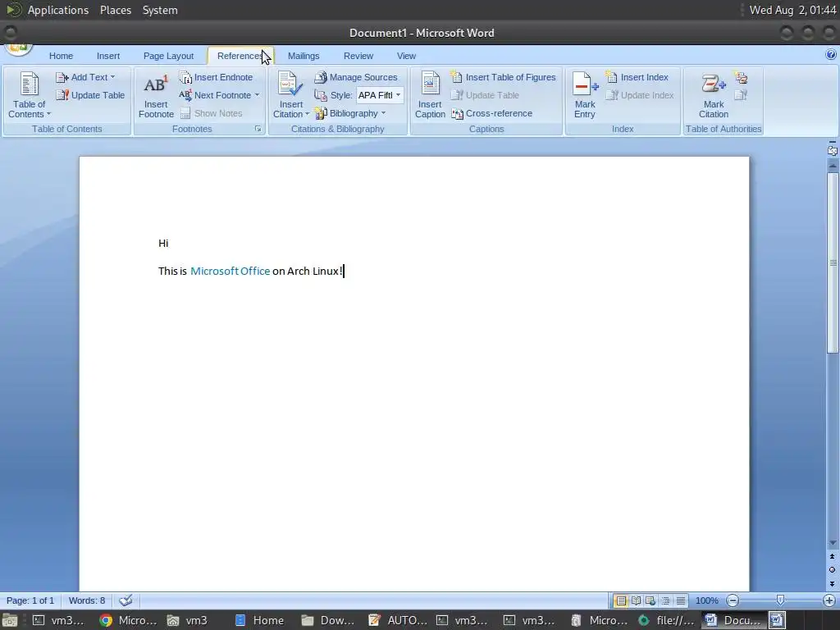840x630 pixels.
Task: Open Microsoft Office Word Help icon
Action: click(831, 54)
